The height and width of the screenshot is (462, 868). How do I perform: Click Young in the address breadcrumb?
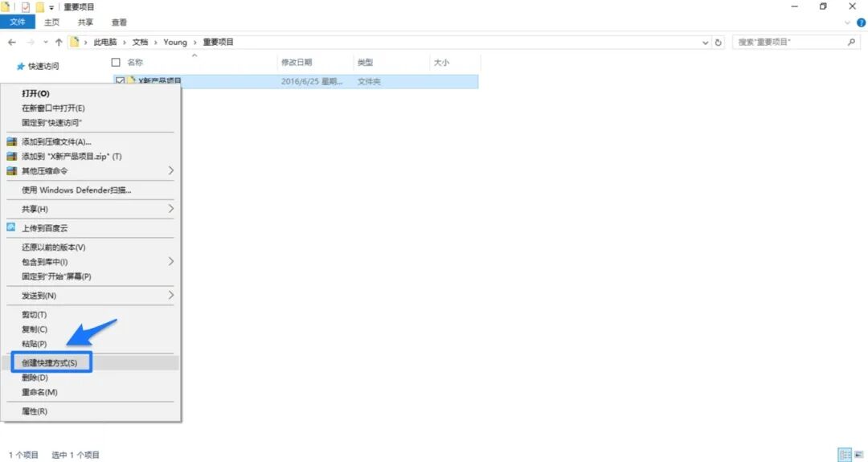(x=175, y=42)
